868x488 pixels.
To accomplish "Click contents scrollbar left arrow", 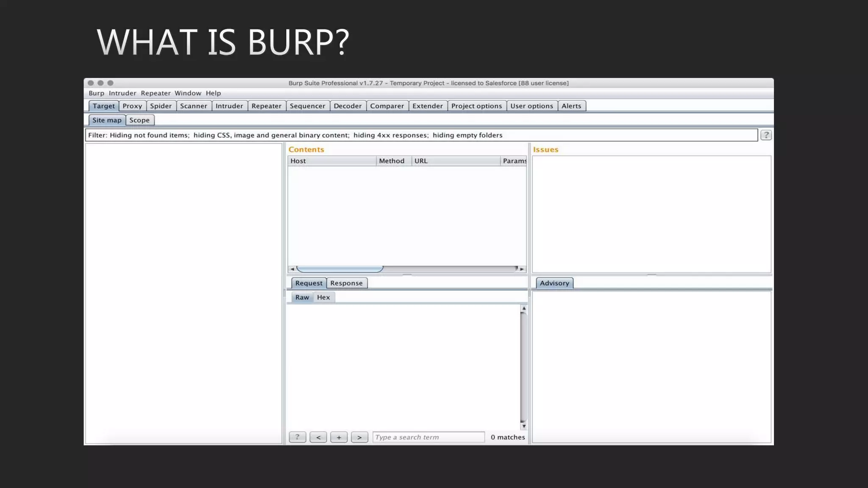I will 292,269.
